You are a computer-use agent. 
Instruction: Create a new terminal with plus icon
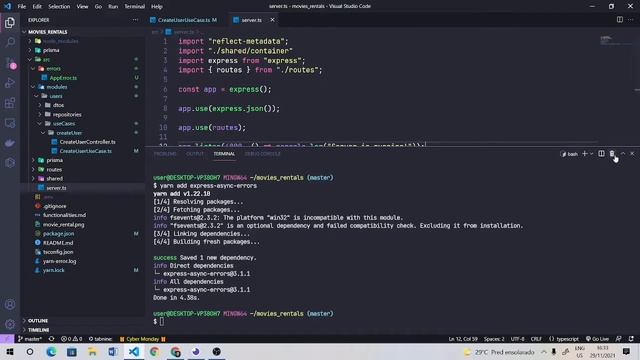584,154
